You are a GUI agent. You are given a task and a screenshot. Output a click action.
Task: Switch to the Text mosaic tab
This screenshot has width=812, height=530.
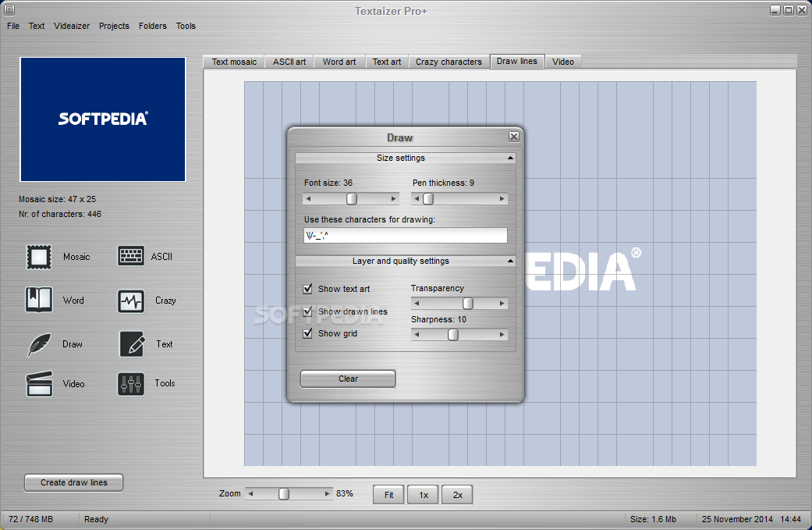point(234,62)
